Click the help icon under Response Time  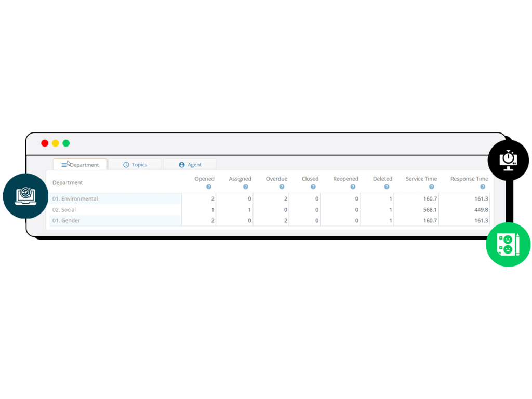pos(483,187)
